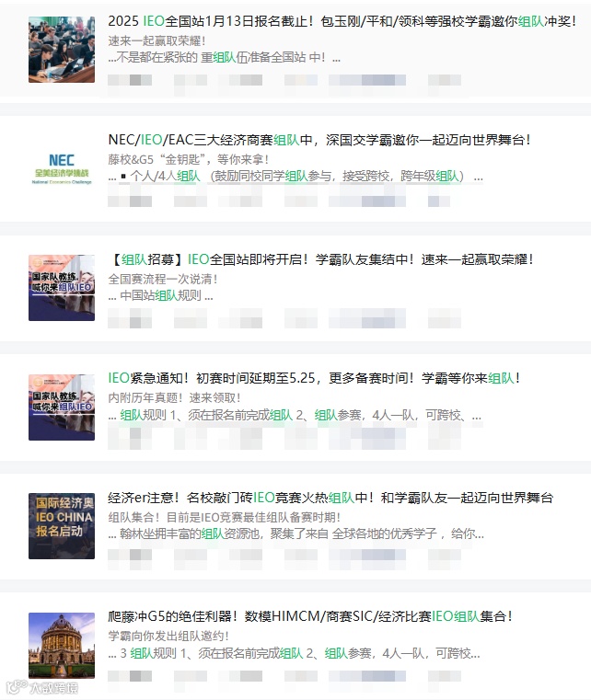Click the NEC National Economics Challenge logo thumbnail
591x700 pixels.
pos(62,168)
